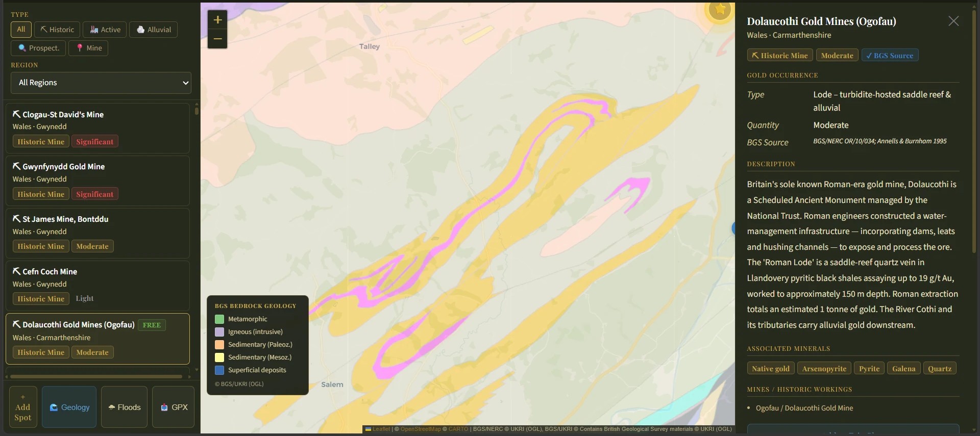Filter by Alluvial type
Screen dimensions: 980x436
pos(154,30)
